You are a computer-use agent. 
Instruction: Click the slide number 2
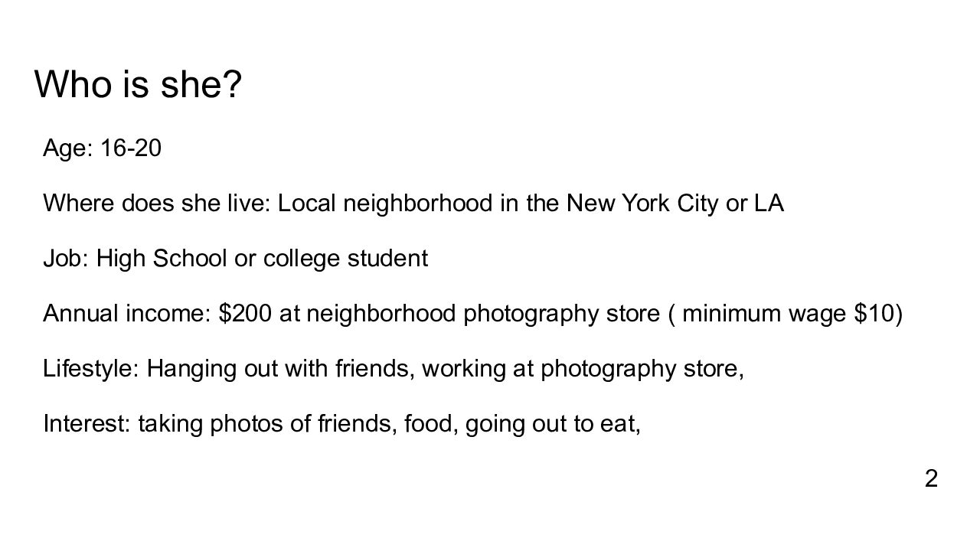[931, 479]
